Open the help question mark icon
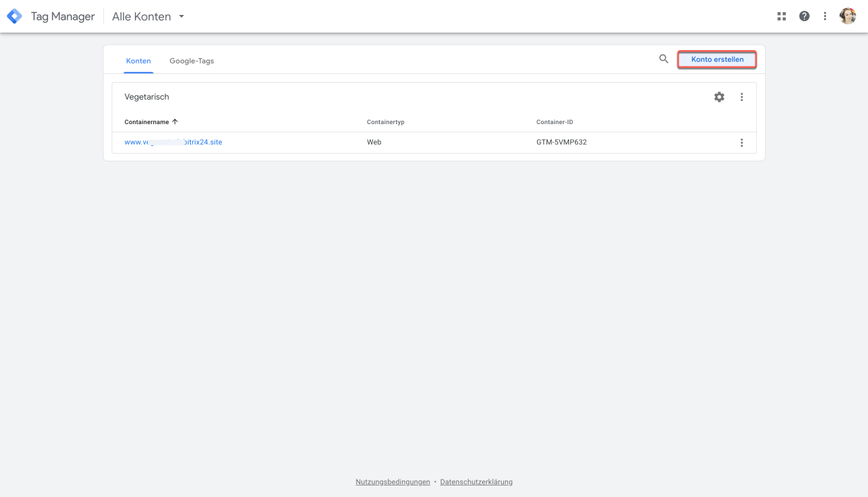This screenshot has height=497, width=868. (804, 16)
